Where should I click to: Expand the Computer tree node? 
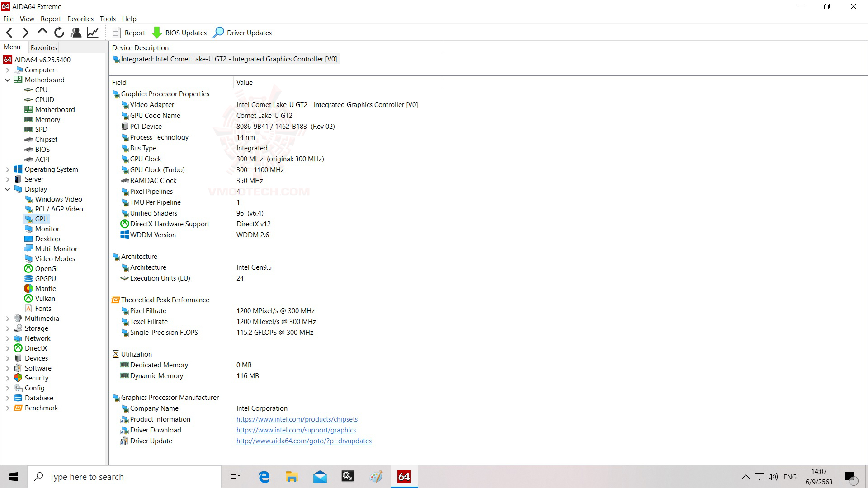pyautogui.click(x=8, y=70)
